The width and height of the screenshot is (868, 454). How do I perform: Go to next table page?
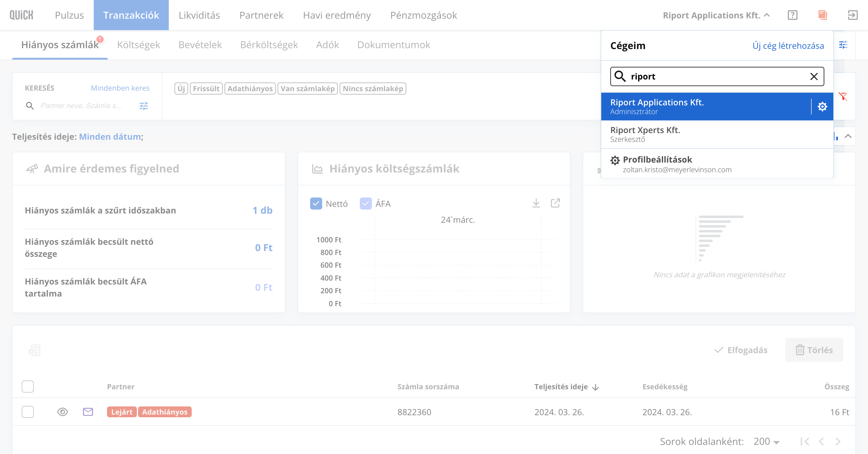(838, 441)
